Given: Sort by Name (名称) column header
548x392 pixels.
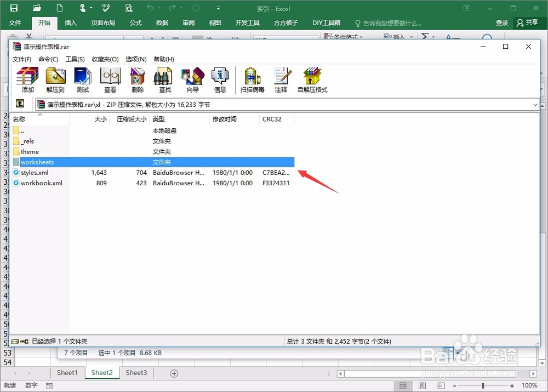Looking at the screenshot, I should tap(40, 119).
